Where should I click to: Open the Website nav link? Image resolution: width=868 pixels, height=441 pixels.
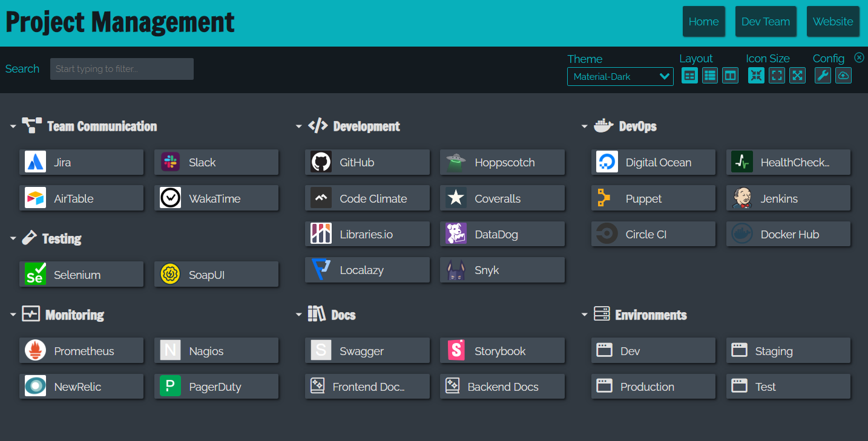click(x=833, y=22)
